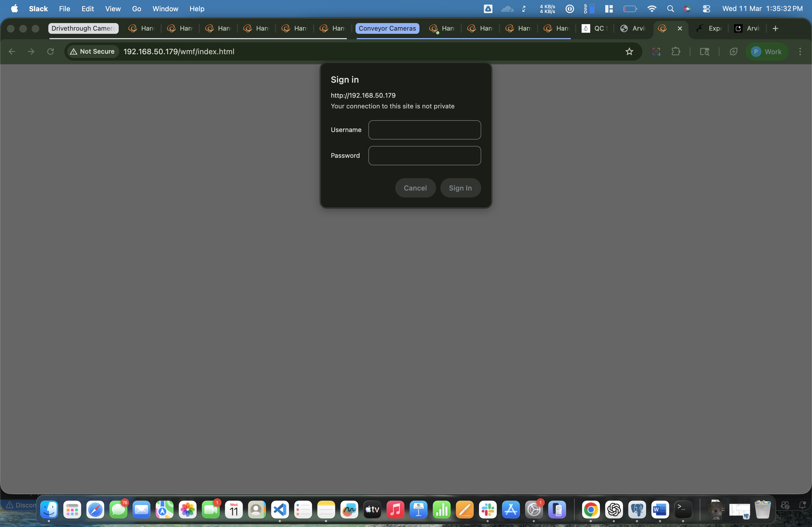The width and height of the screenshot is (812, 527).
Task: Open Control Center in the menu bar
Action: (706, 9)
